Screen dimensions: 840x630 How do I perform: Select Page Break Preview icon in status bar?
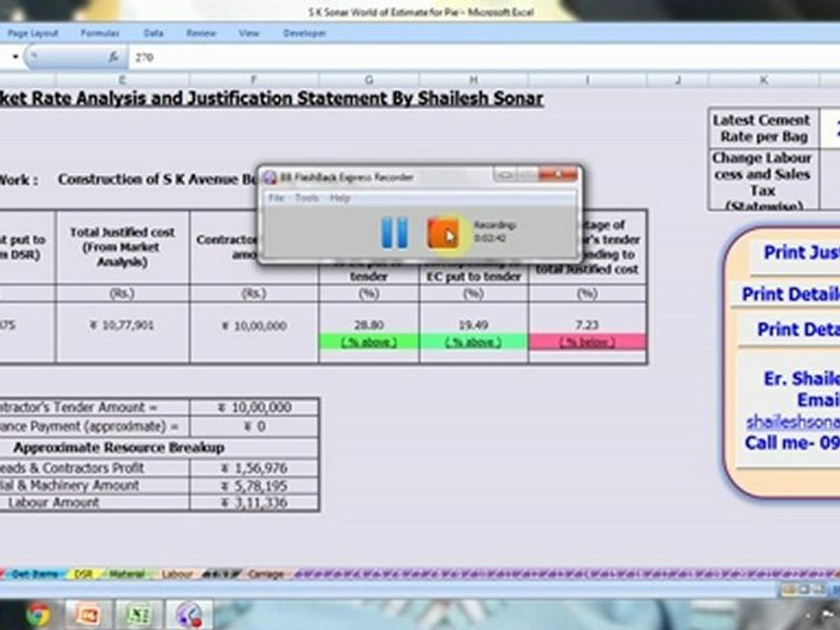click(819, 589)
